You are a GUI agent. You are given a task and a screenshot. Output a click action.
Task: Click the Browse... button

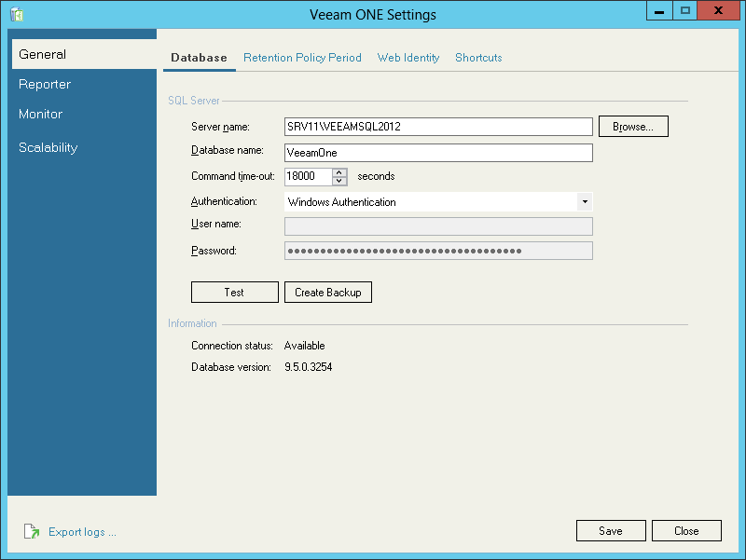tap(633, 127)
